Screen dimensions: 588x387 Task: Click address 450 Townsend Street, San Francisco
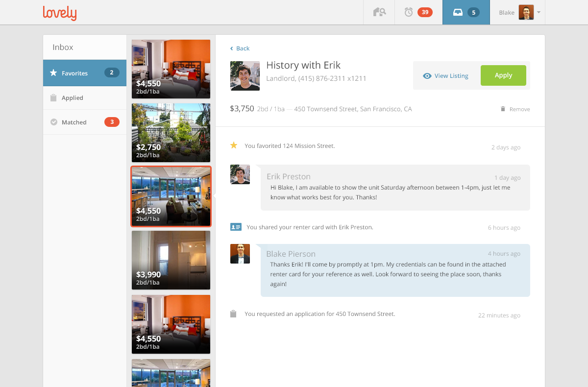pyautogui.click(x=353, y=109)
